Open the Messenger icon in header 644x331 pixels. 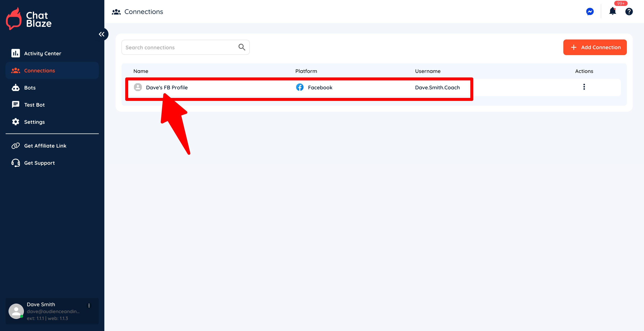click(x=590, y=12)
